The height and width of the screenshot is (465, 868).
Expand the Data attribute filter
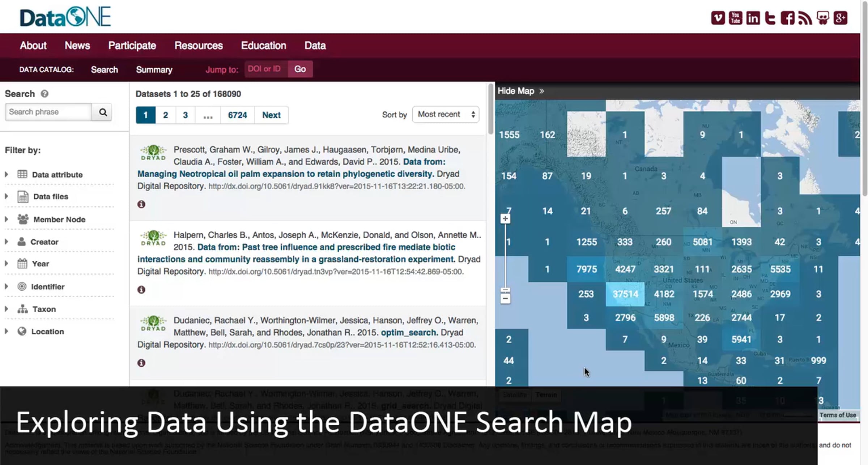click(x=57, y=175)
